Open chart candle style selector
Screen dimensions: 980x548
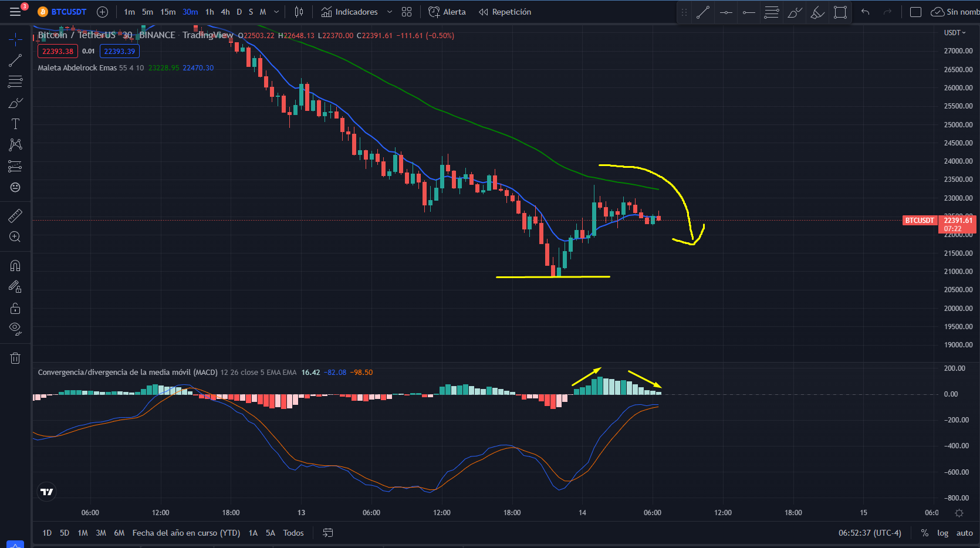click(299, 12)
